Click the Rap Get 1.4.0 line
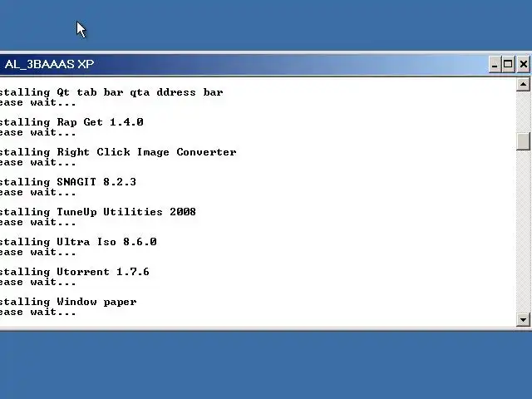Screen dimensions: 532x399 pos(71,122)
